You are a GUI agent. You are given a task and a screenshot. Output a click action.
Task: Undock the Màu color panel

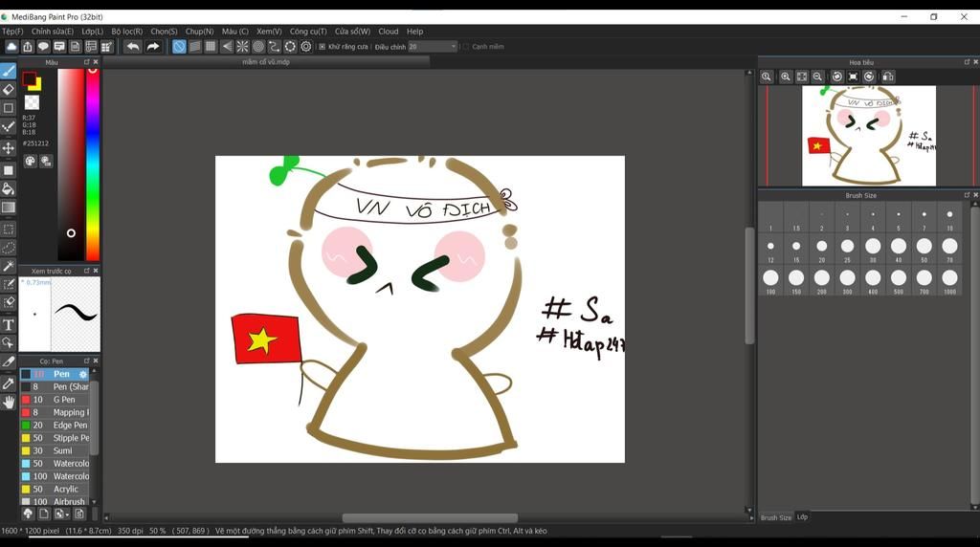pyautogui.click(x=86, y=62)
